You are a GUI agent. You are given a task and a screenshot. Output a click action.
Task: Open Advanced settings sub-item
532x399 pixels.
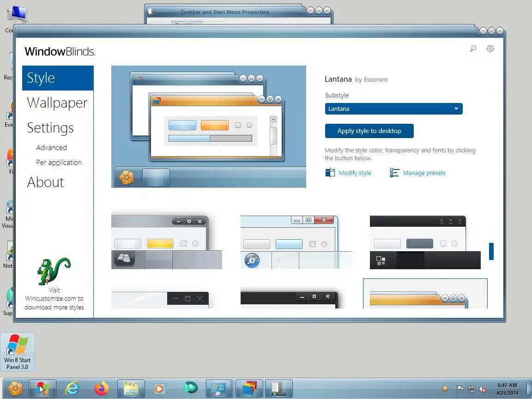(52, 148)
